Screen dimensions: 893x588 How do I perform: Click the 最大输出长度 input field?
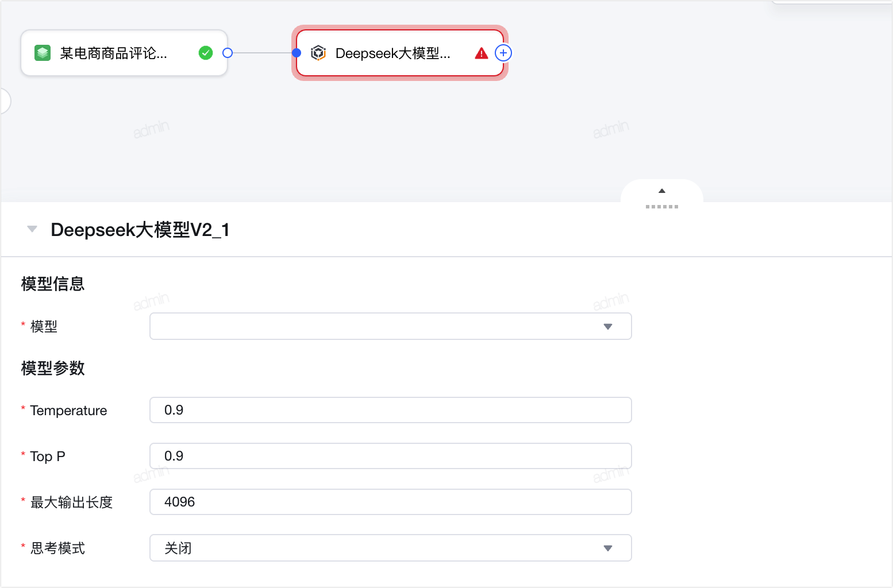click(x=391, y=502)
